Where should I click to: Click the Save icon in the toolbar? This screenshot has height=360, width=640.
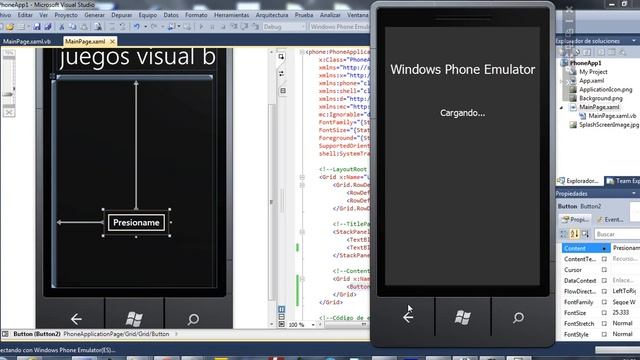click(x=37, y=27)
